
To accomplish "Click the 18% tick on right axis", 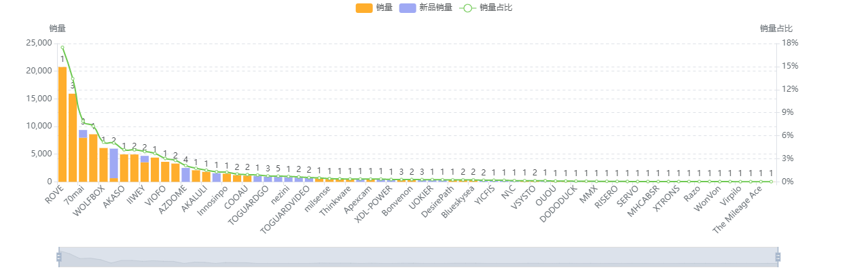I will point(788,43).
